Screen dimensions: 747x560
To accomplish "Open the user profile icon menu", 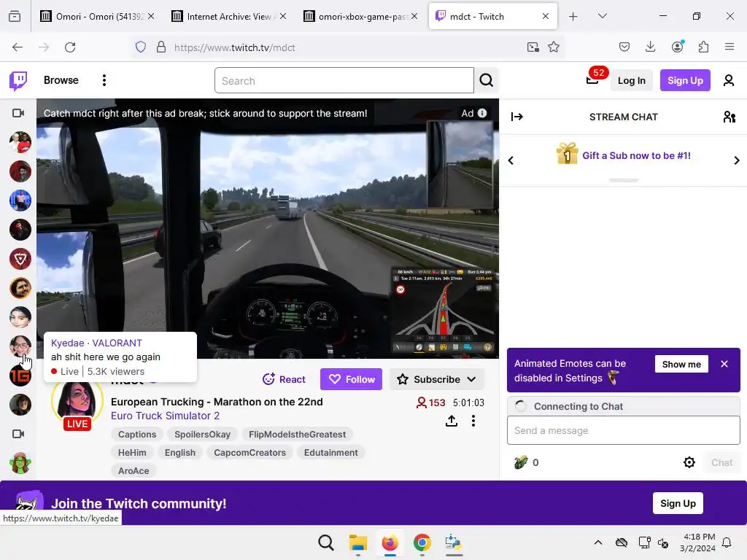I will (729, 80).
